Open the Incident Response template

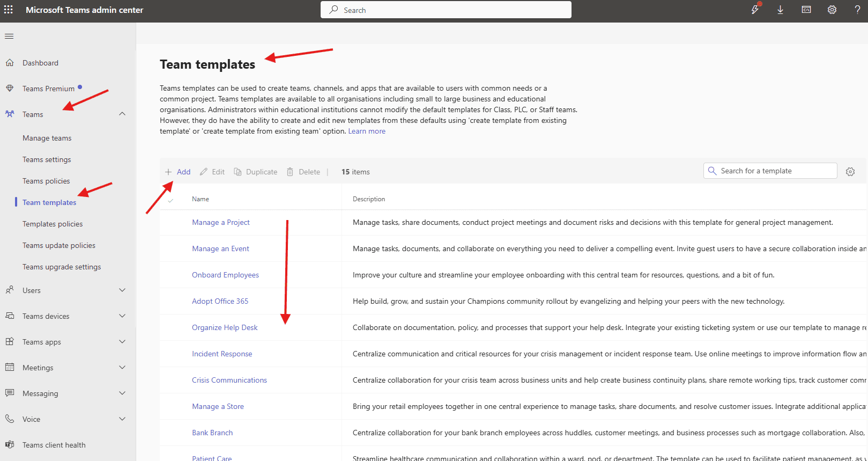pyautogui.click(x=222, y=354)
